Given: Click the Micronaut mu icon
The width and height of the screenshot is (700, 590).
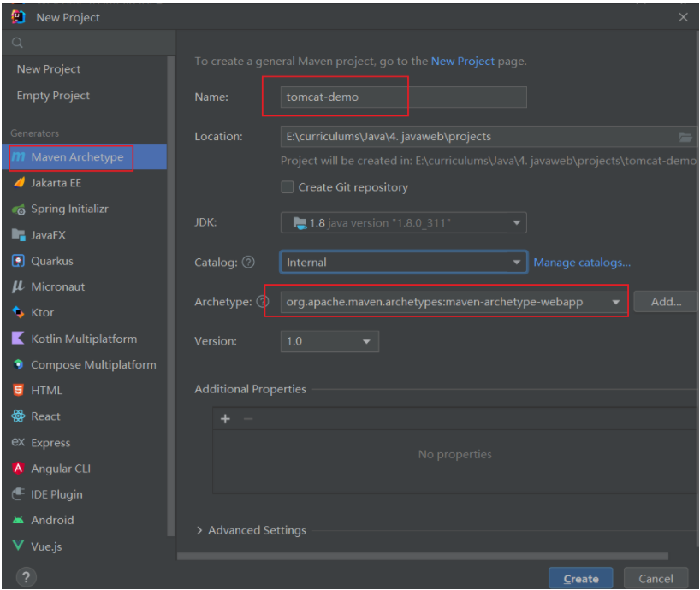Looking at the screenshot, I should click(x=18, y=286).
